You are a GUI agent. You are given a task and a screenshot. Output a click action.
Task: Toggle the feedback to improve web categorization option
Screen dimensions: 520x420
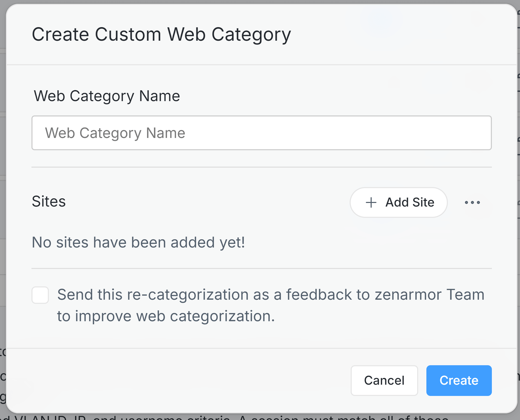pyautogui.click(x=40, y=295)
